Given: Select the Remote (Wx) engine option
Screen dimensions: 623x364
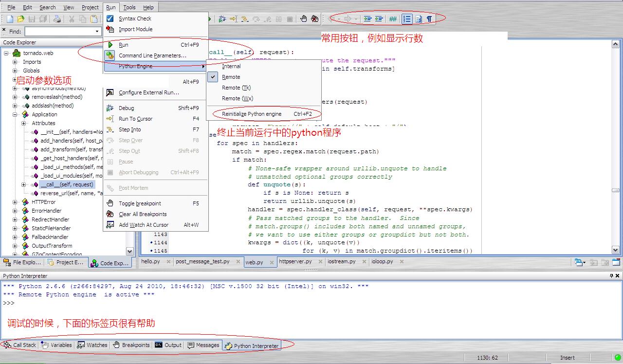Looking at the screenshot, I should tap(237, 98).
